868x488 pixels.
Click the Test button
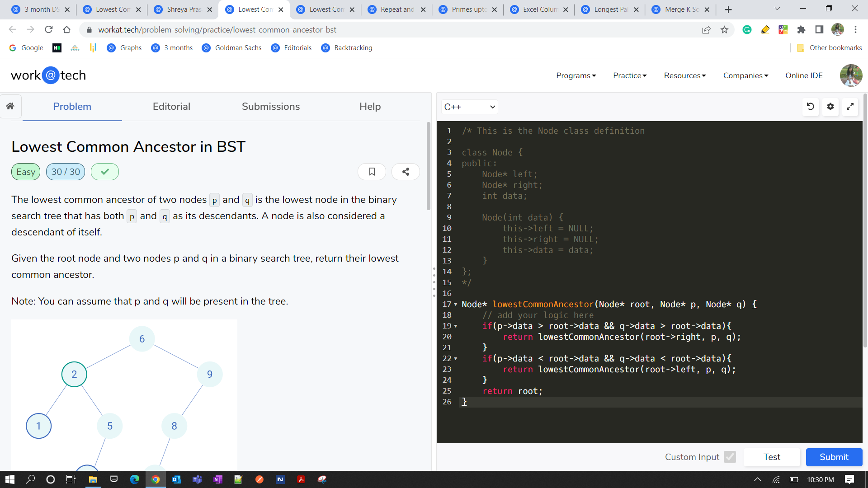coord(773,457)
